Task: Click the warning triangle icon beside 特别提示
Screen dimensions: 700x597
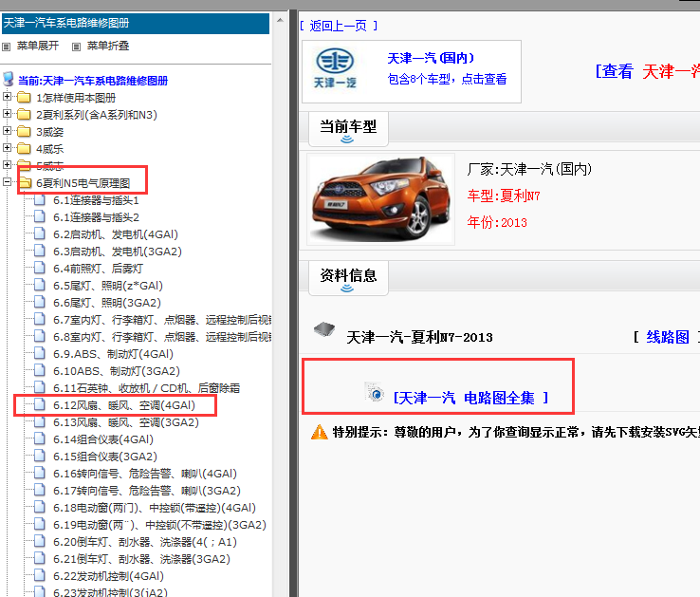Action: pos(320,433)
